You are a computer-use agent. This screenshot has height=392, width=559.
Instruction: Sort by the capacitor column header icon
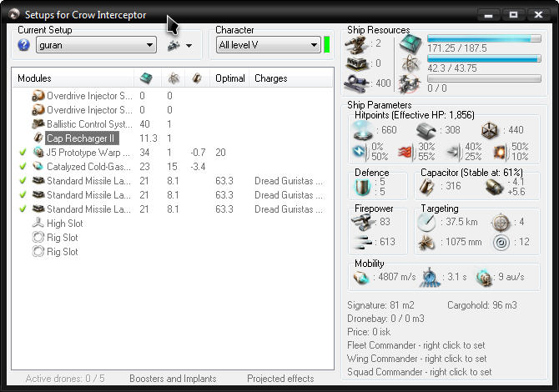tap(197, 78)
